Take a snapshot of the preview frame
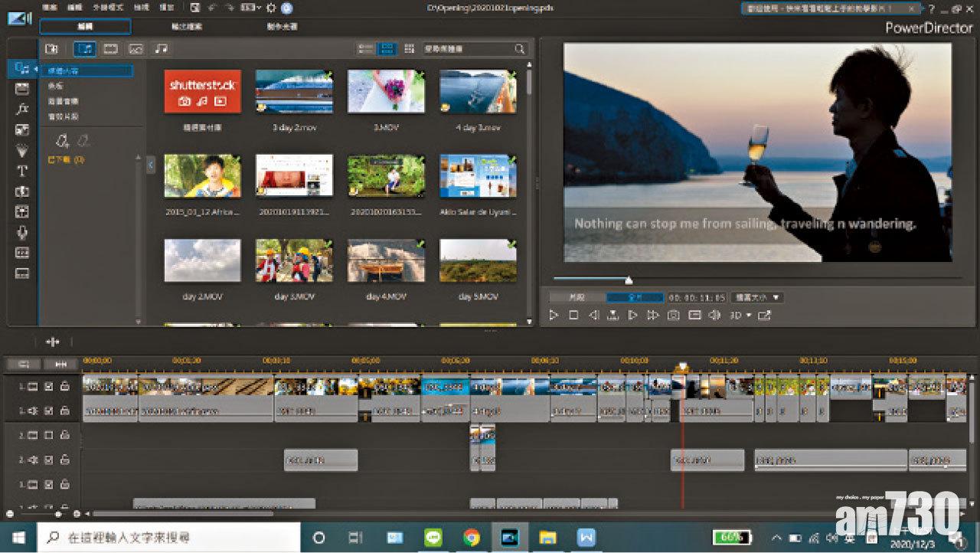980x553 pixels. coord(673,315)
